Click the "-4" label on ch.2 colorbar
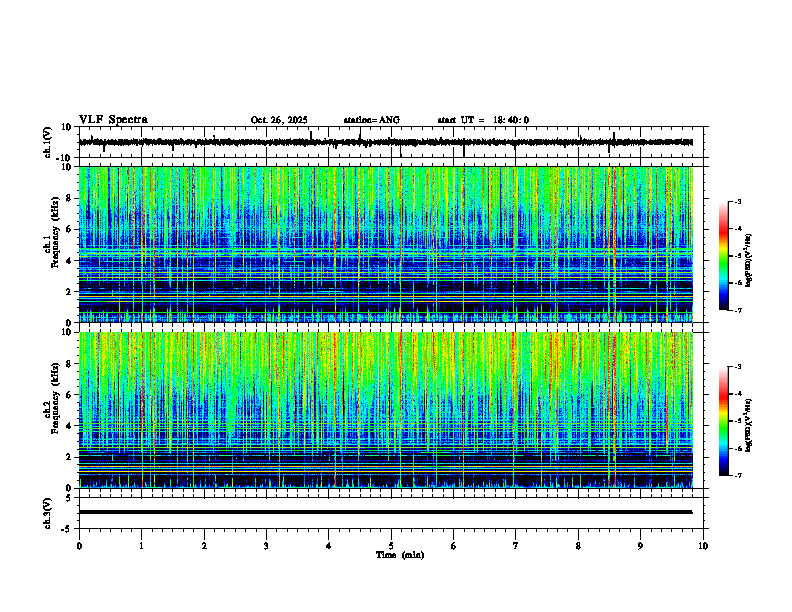 tap(737, 394)
